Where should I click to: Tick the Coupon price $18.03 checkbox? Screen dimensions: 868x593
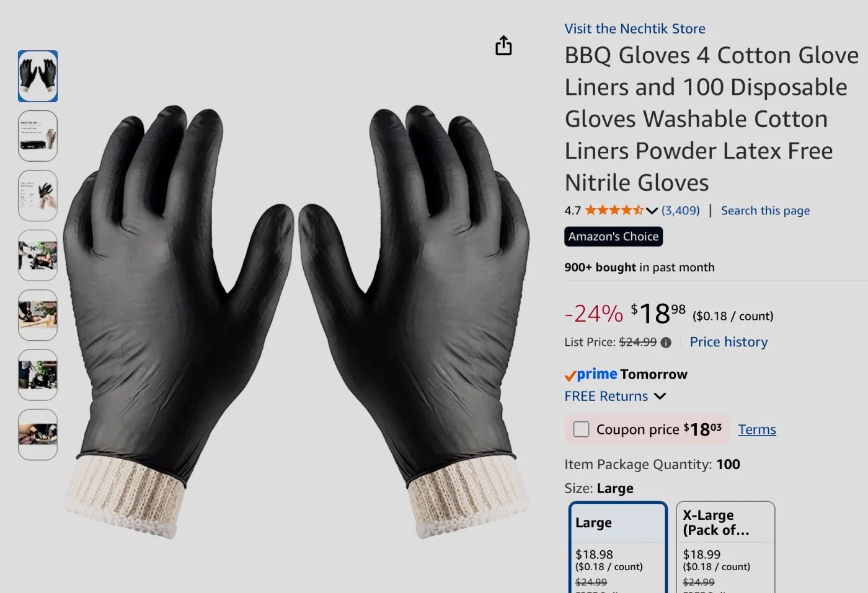(581, 429)
